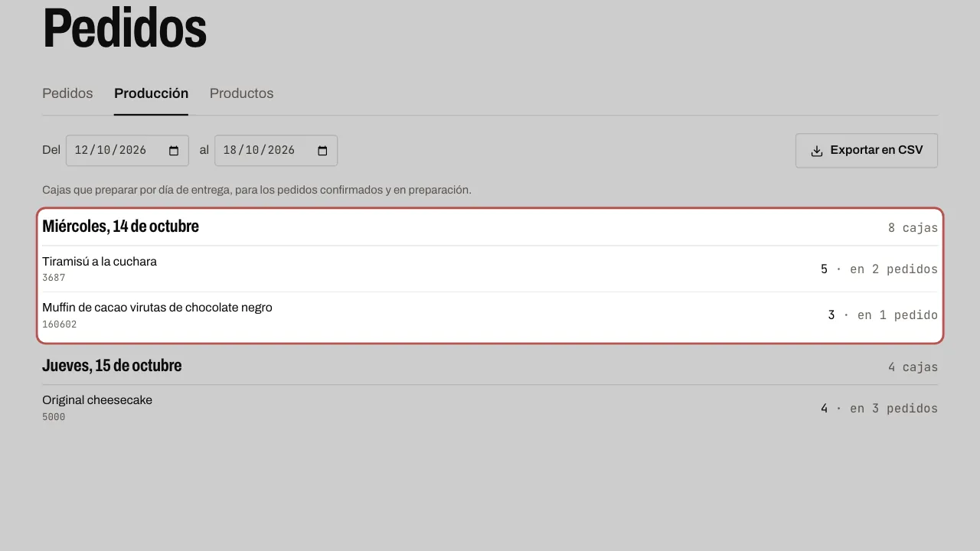
Task: Click the '5 · en 2 pedidos' count
Action: tap(879, 269)
